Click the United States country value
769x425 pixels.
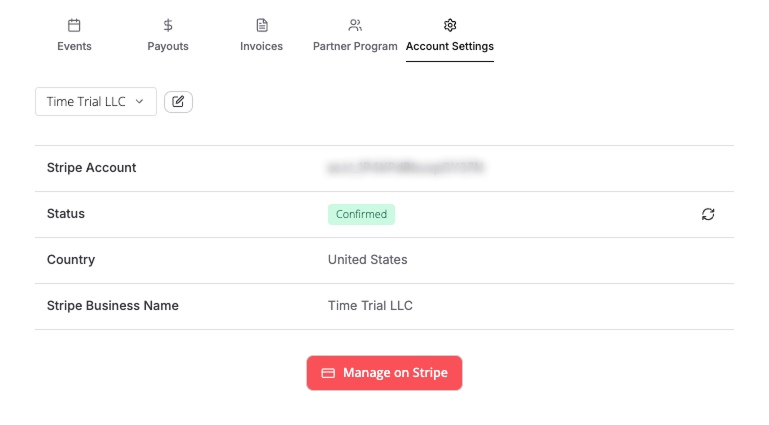(x=368, y=260)
